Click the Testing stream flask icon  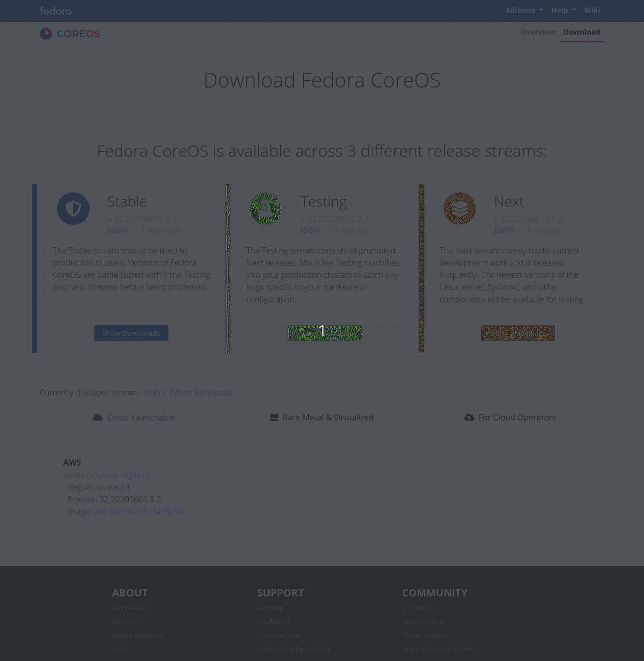click(x=266, y=209)
